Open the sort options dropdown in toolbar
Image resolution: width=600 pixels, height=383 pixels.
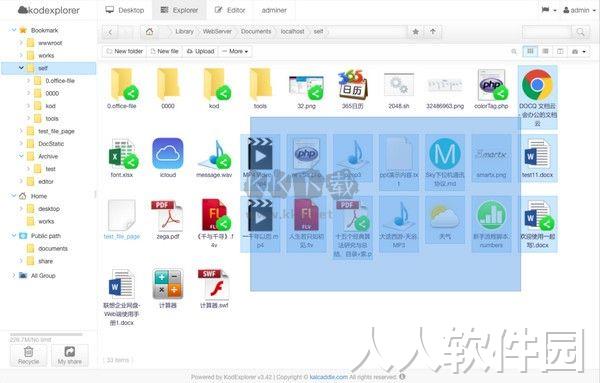tap(579, 51)
